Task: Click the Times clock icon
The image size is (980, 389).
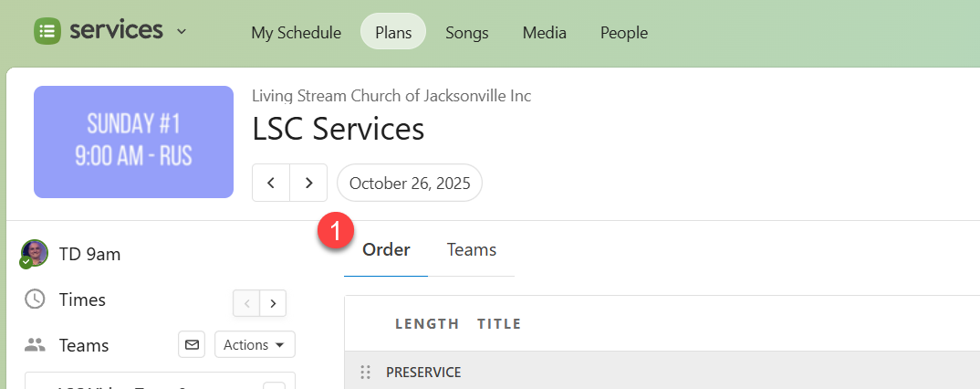Action: click(x=35, y=300)
